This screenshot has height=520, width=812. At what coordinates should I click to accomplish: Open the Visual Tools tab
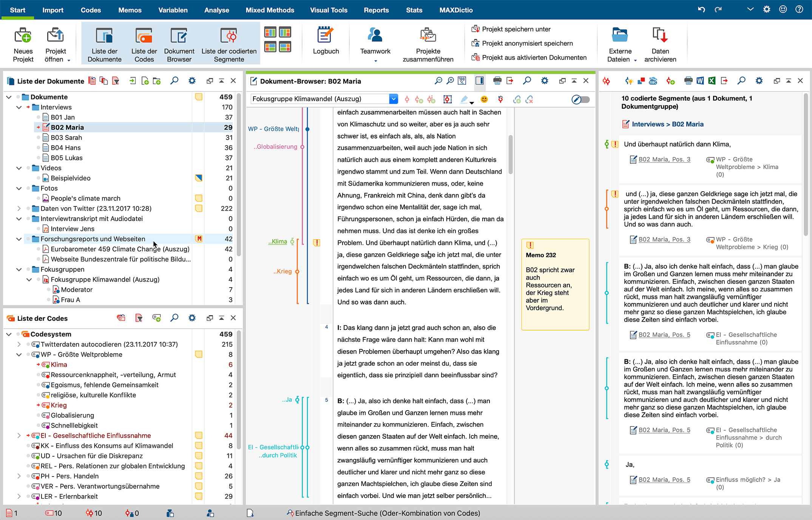(329, 10)
